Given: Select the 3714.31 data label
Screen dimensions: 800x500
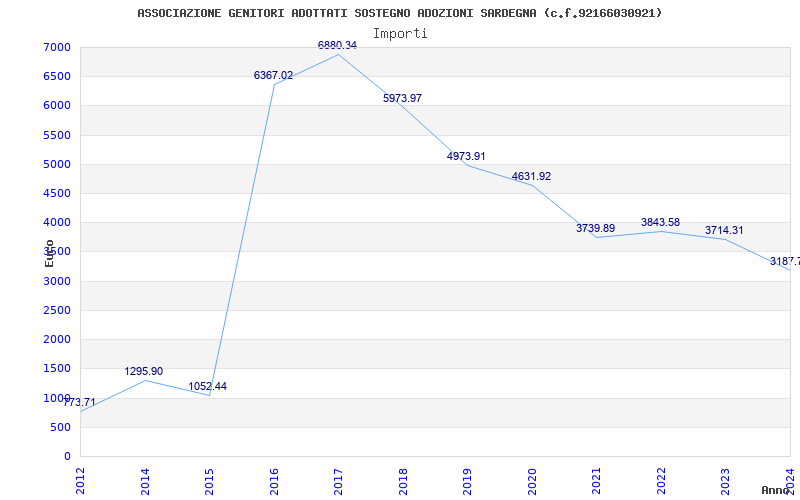Looking at the screenshot, I should [x=724, y=231].
